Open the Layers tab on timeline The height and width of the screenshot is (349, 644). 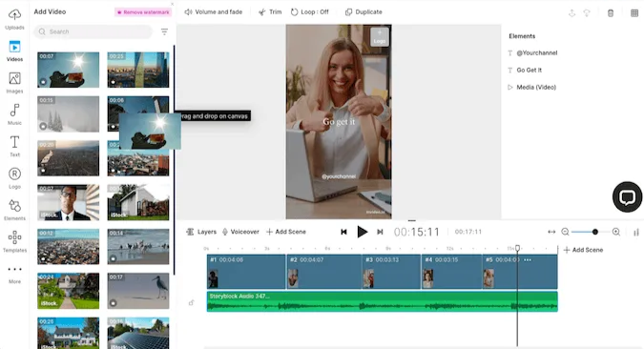point(201,232)
